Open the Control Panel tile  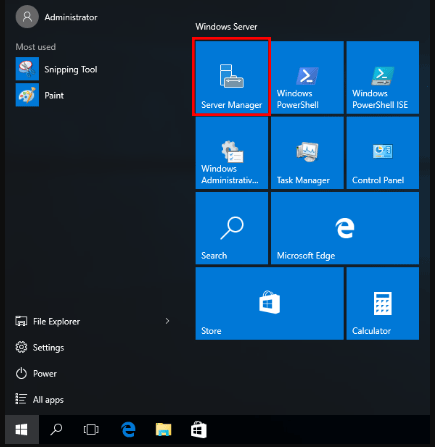point(383,153)
